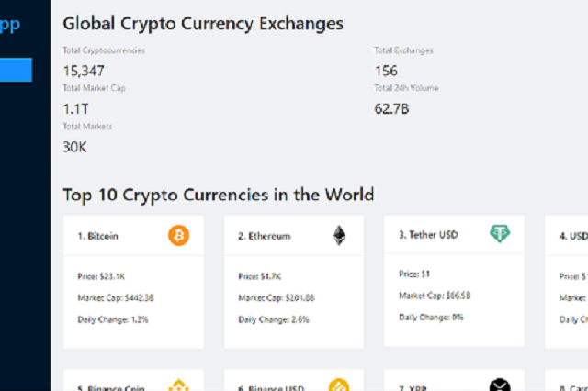This screenshot has width=588, height=391.
Task: Click Tether USD Daily Change 0% text
Action: click(431, 318)
